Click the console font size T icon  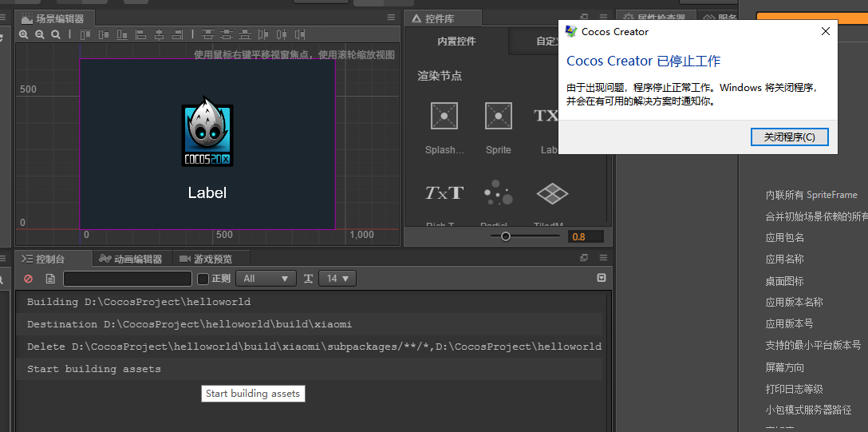tap(308, 279)
